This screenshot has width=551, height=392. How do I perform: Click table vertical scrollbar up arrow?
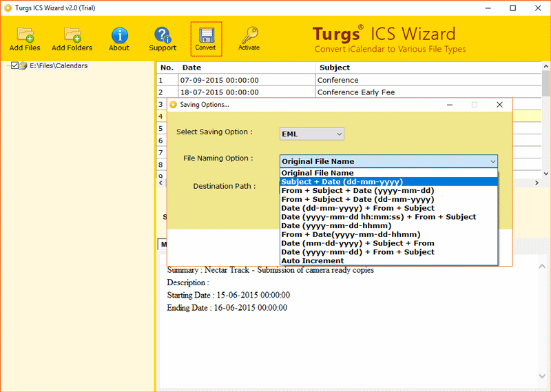[545, 66]
